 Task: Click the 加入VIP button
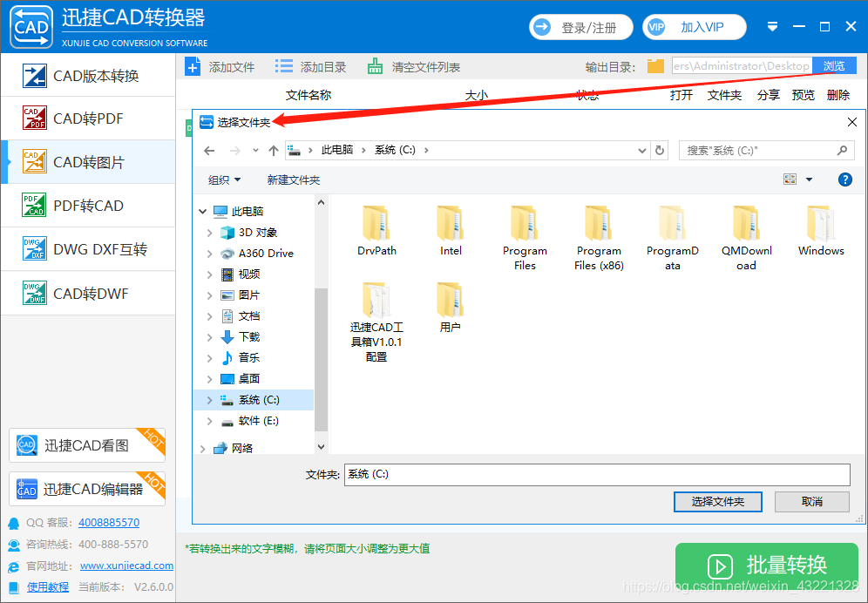click(x=695, y=27)
